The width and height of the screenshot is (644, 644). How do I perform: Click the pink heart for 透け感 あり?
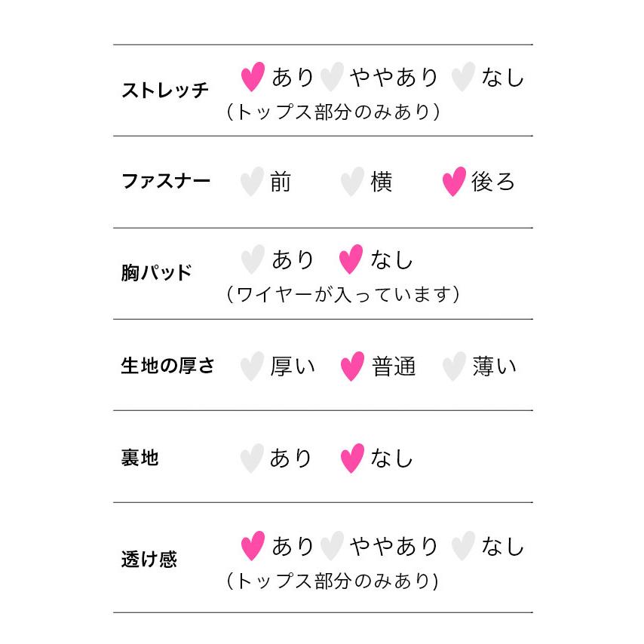coord(253,546)
